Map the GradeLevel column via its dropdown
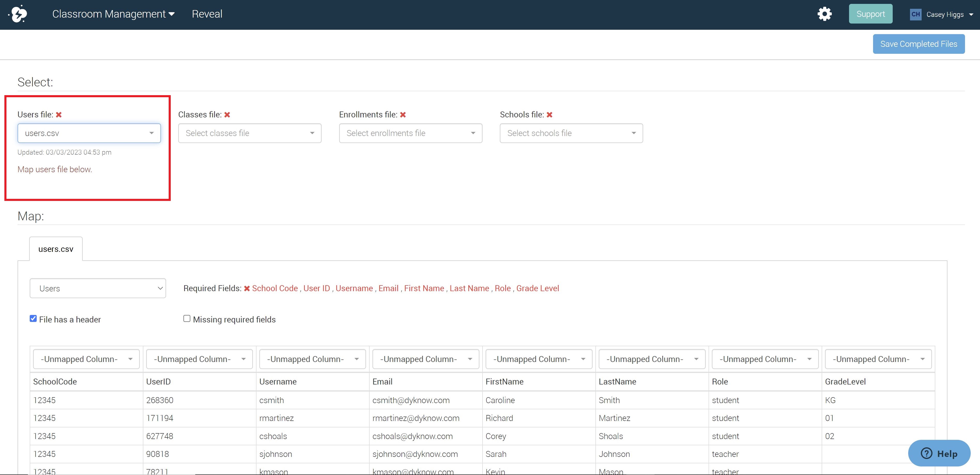Image resolution: width=980 pixels, height=475 pixels. click(x=878, y=359)
